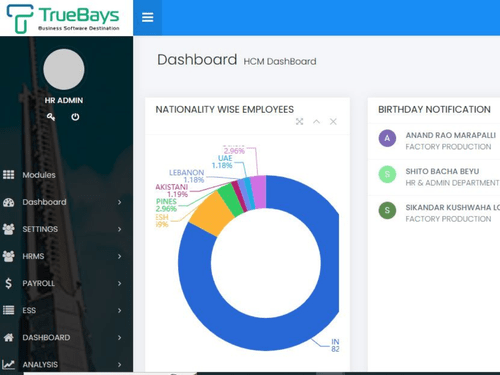Viewport: 500px width, 375px height.
Task: Open the ANALYSIS menu item
Action: (x=40, y=364)
